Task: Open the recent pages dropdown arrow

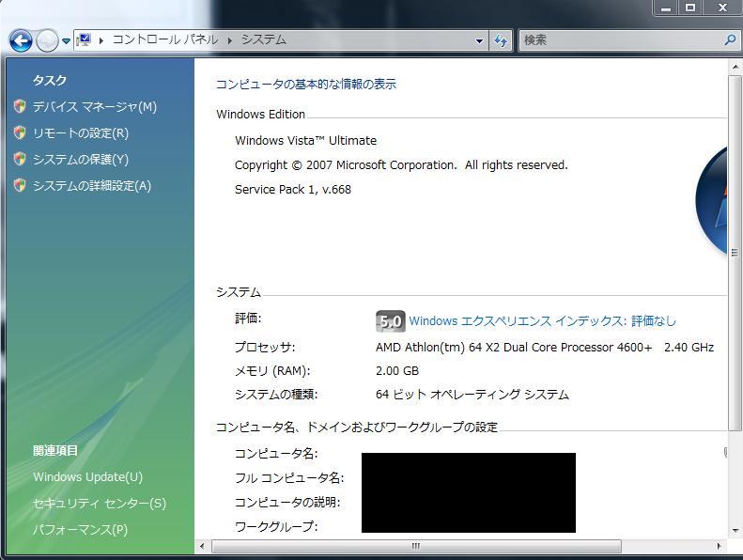Action: coord(66,41)
